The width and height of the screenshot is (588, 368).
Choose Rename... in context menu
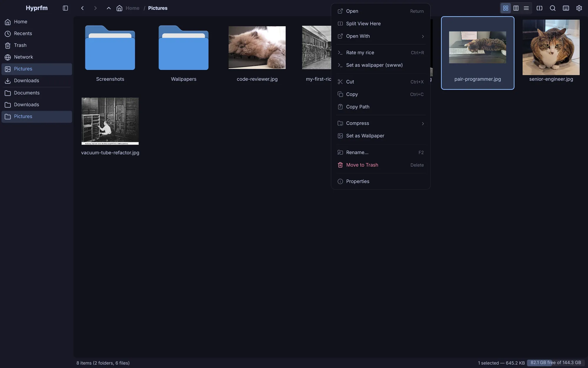(x=380, y=152)
